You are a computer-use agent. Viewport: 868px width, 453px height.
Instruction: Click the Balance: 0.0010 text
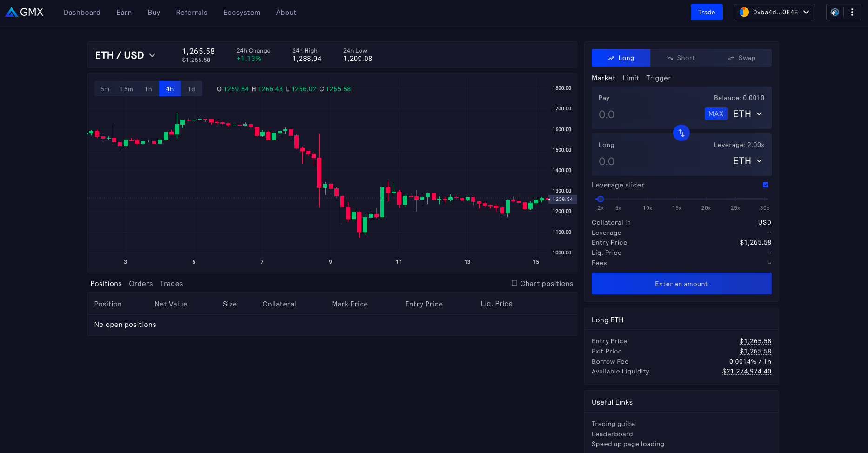739,98
